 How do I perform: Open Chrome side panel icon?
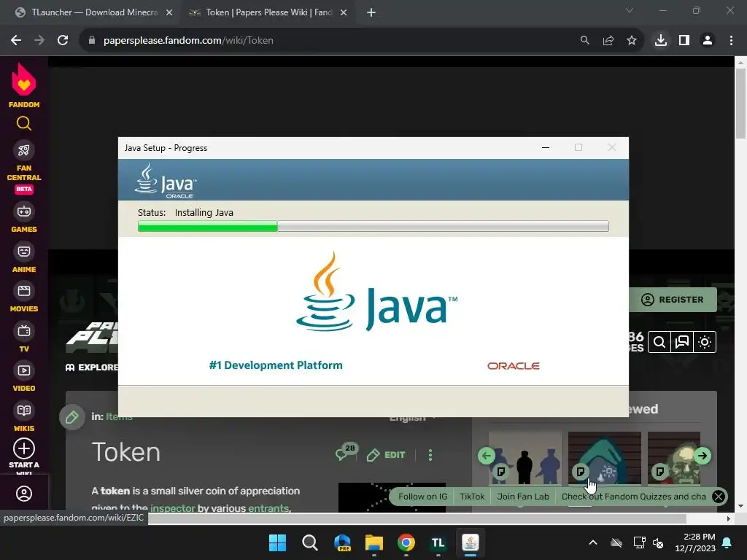(x=684, y=41)
